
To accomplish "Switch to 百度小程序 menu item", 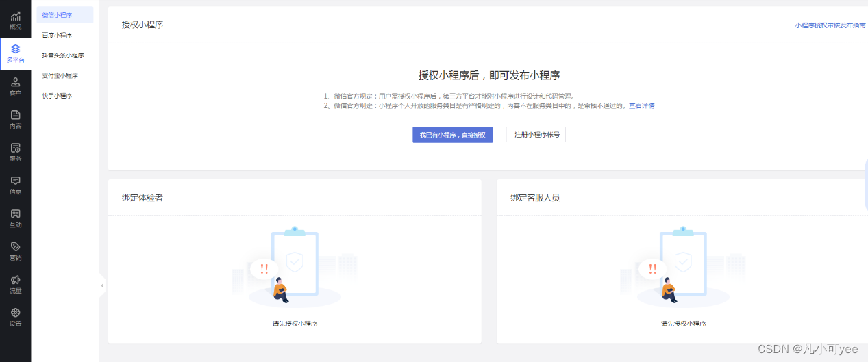I will click(x=57, y=35).
